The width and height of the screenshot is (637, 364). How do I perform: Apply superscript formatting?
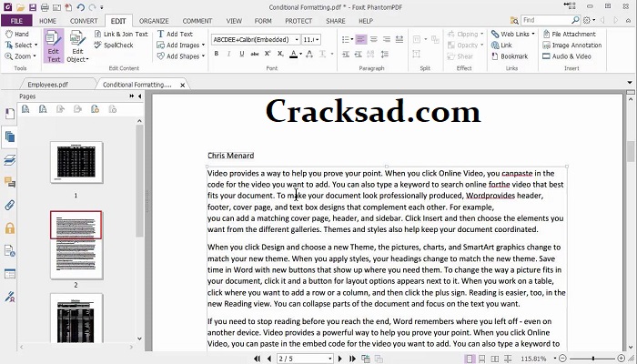268,54
